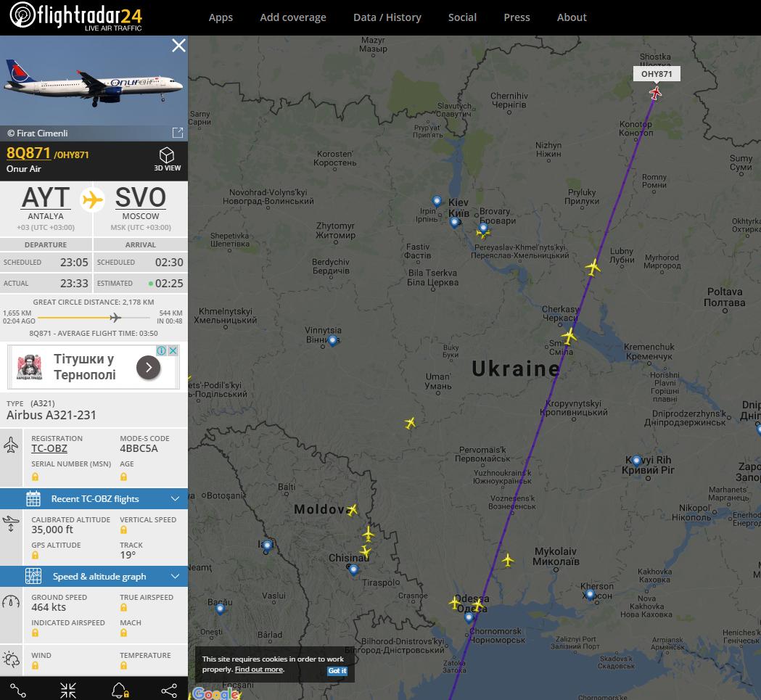Screen dimensions: 761x700
Task: Click the AYT origin airport code
Action: click(x=46, y=197)
